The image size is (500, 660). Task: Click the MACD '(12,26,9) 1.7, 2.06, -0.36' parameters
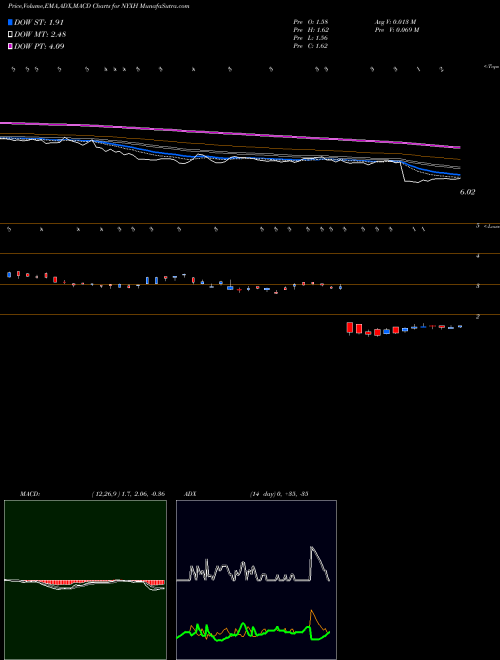point(128,494)
